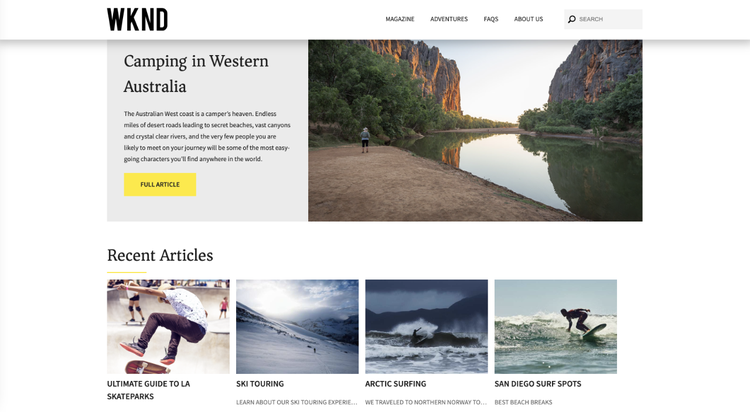
Task: Open the skateboarder article thumbnail
Action: pos(168,326)
